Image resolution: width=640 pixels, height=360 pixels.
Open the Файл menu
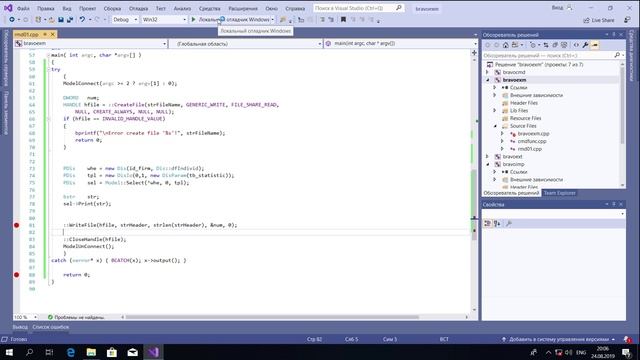click(x=23, y=8)
